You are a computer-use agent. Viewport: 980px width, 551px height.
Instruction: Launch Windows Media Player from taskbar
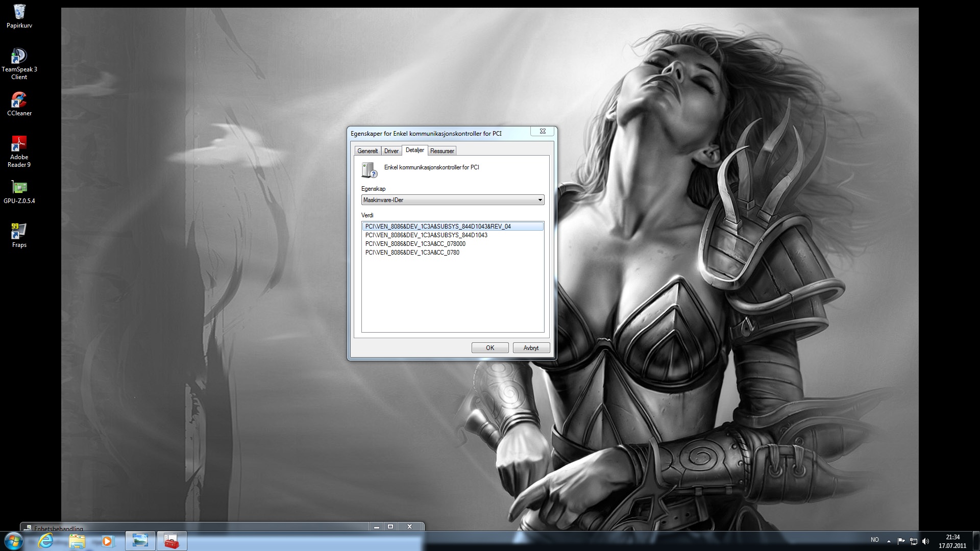click(107, 541)
